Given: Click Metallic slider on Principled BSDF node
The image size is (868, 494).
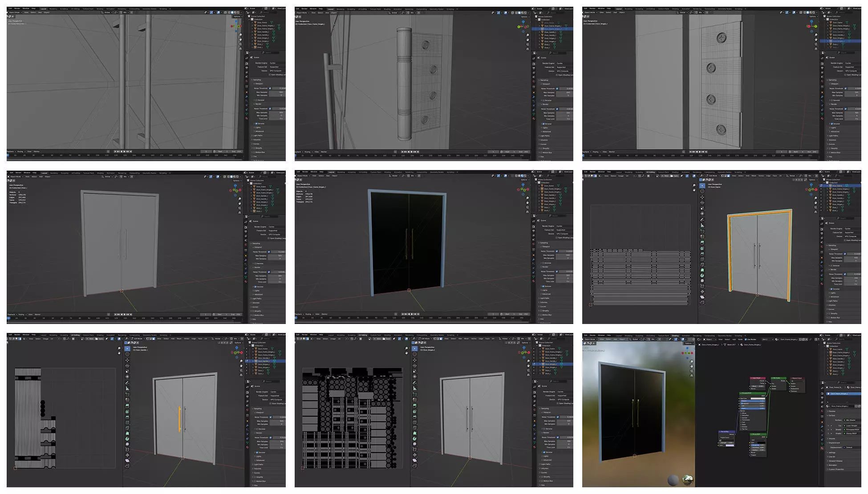Looking at the screenshot, I should [x=753, y=401].
